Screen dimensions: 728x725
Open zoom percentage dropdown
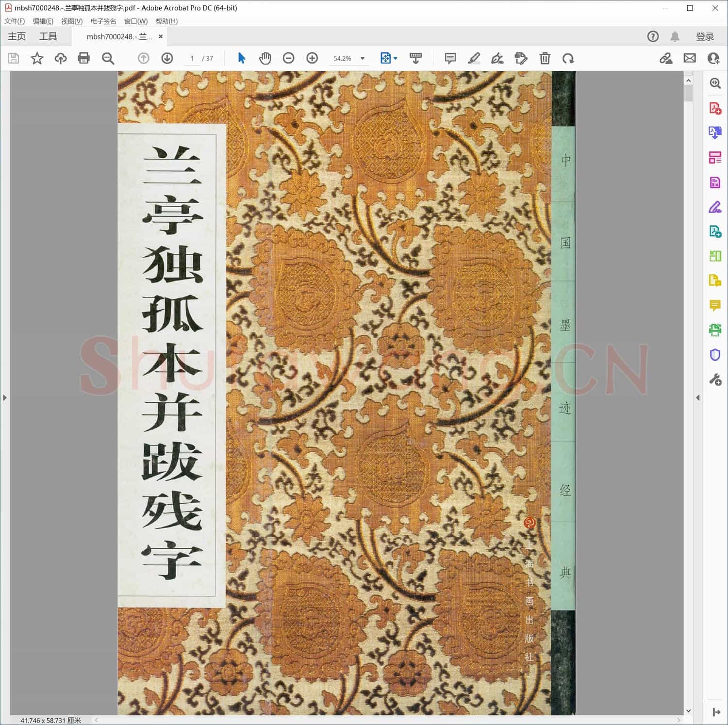tap(363, 58)
